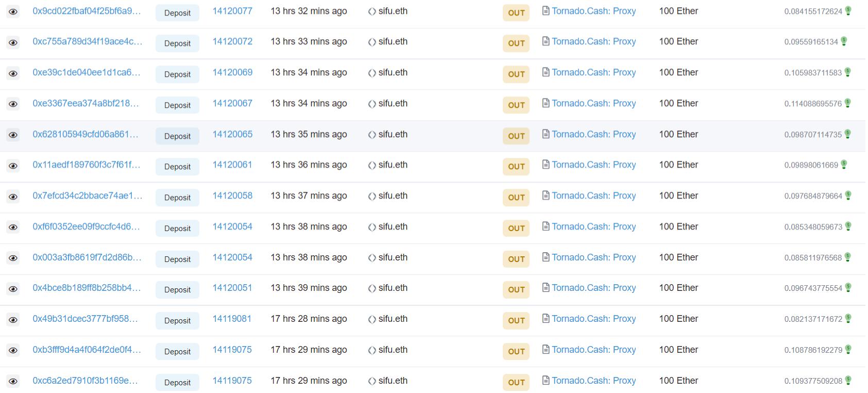The height and width of the screenshot is (393, 868).
Task: Click the lightbulb icon beside fee 0.109377509208
Action: [848, 380]
